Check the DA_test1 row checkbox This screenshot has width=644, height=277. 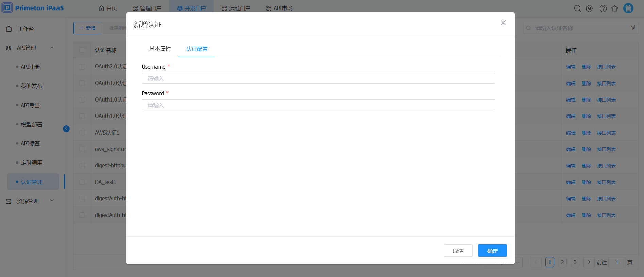[82, 182]
